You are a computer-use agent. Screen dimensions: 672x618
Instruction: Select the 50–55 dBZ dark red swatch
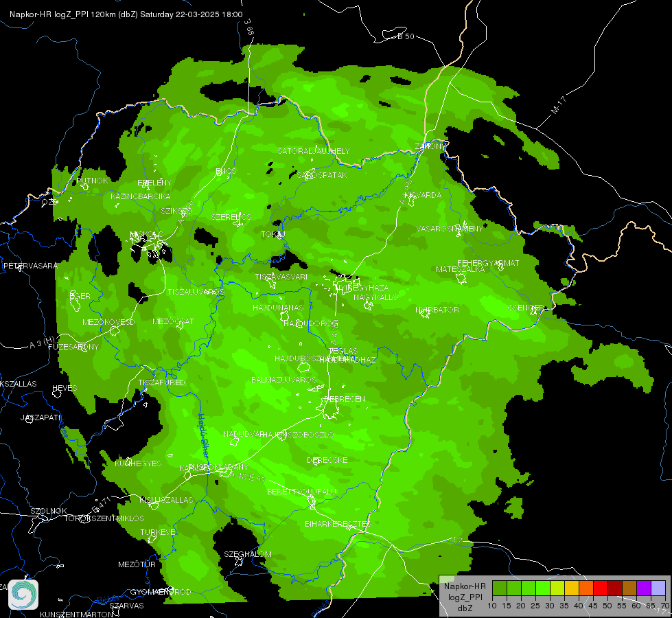615,588
